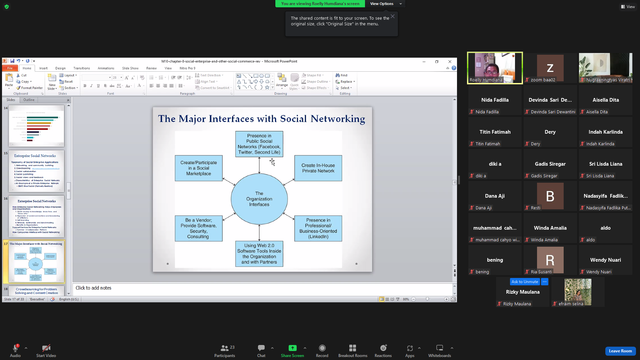640x360 pixels.
Task: Click the slide title about Social Networking
Action: tap(262, 119)
